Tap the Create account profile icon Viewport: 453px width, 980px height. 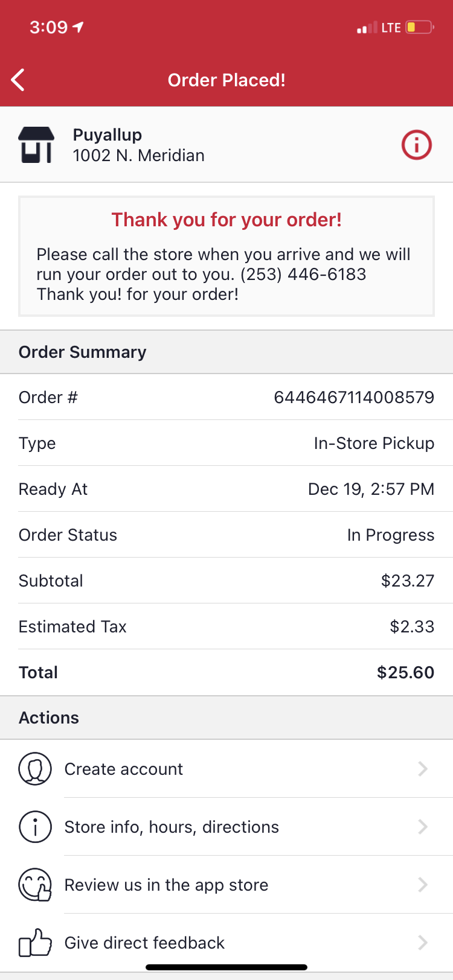(x=35, y=769)
